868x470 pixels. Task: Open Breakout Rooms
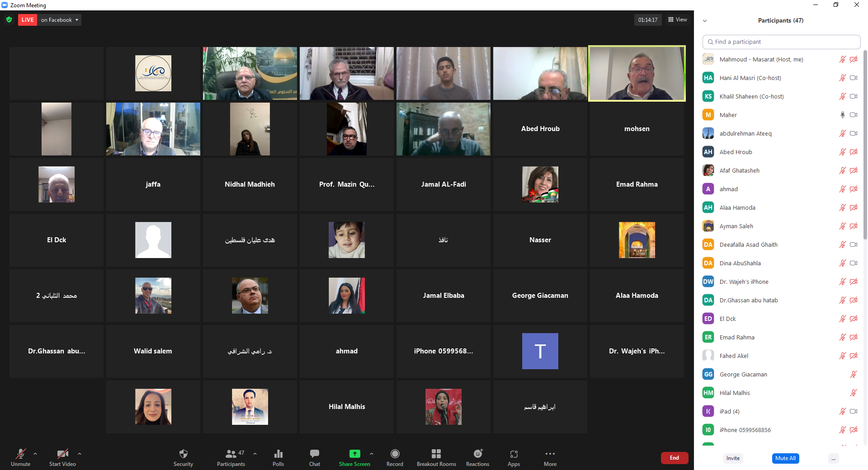(x=436, y=454)
